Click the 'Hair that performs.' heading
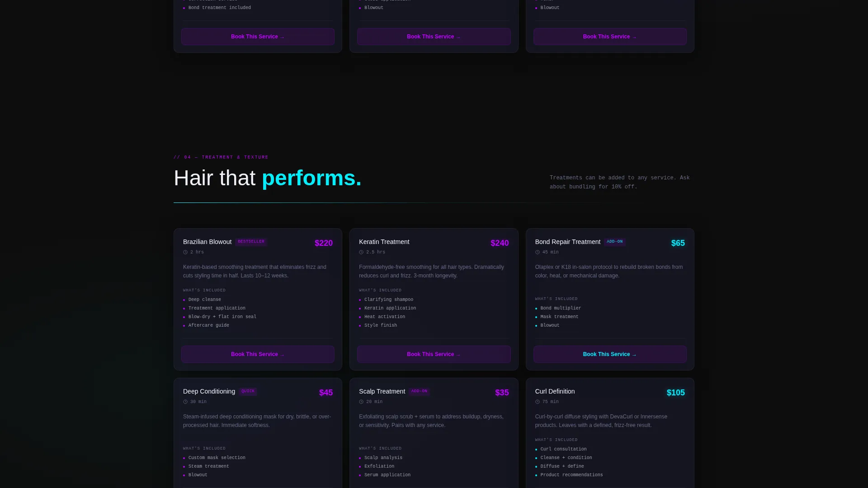The width and height of the screenshot is (868, 488). pos(268,178)
